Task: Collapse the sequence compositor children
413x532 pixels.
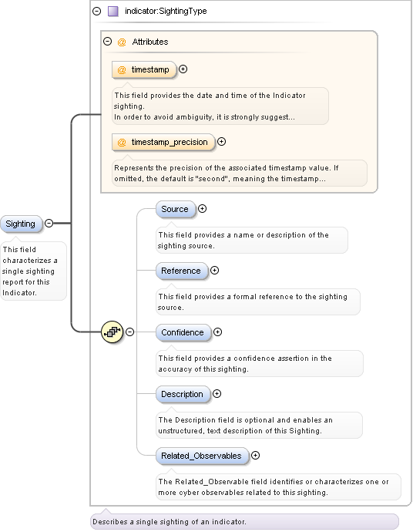Action: (130, 332)
